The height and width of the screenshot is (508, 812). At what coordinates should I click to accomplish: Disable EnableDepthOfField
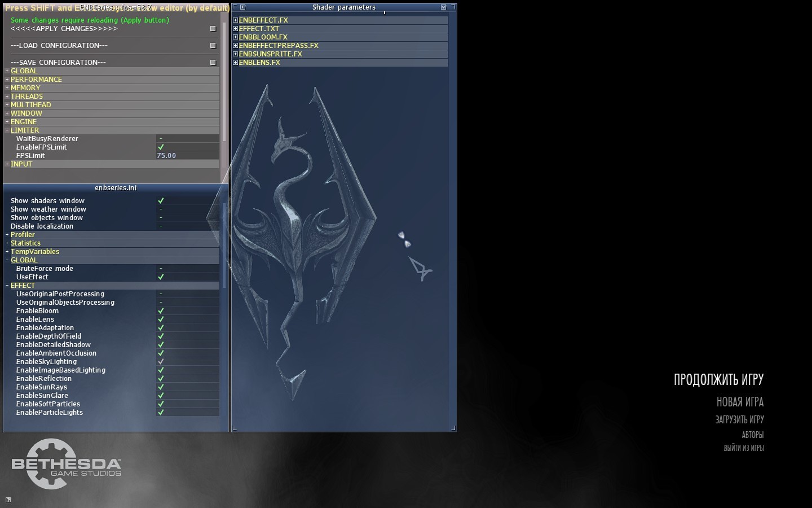pos(161,336)
